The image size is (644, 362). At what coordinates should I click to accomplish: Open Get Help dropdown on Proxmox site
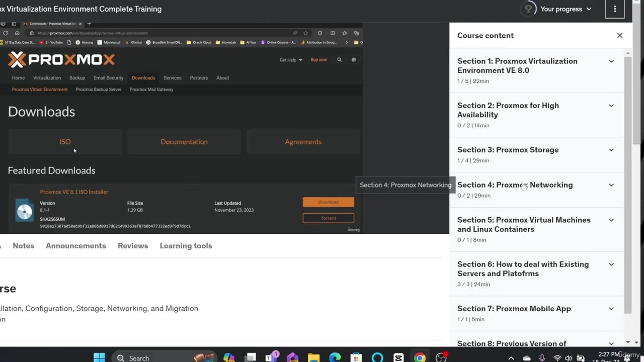[291, 60]
